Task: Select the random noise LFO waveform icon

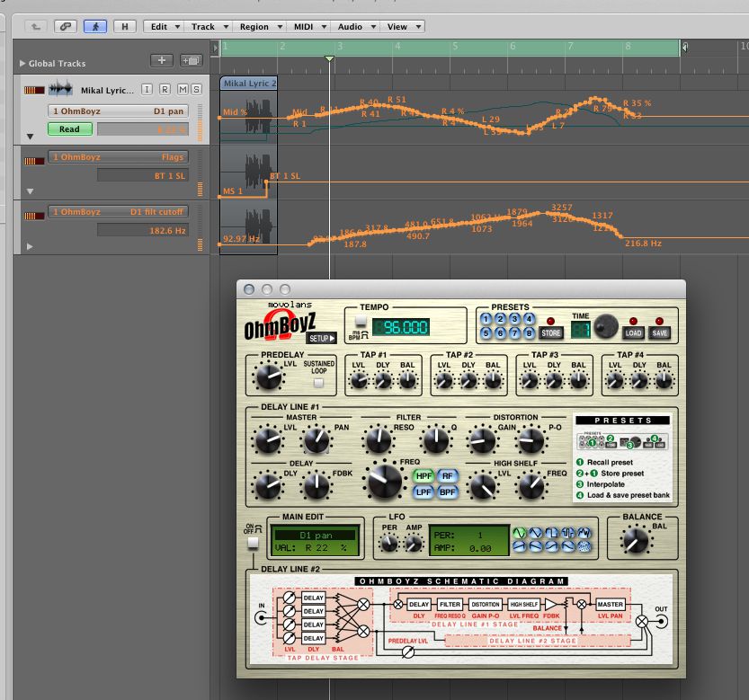Action: click(x=584, y=546)
